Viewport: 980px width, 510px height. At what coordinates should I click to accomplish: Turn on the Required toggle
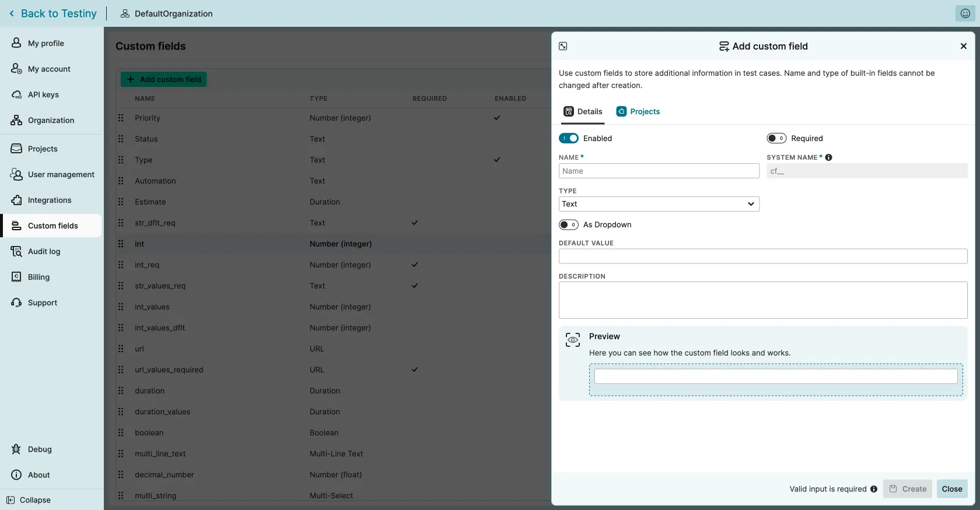[x=776, y=138]
